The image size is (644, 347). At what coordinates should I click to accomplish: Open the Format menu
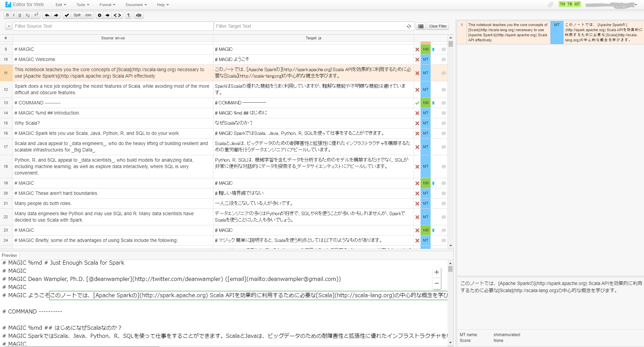coord(107,5)
